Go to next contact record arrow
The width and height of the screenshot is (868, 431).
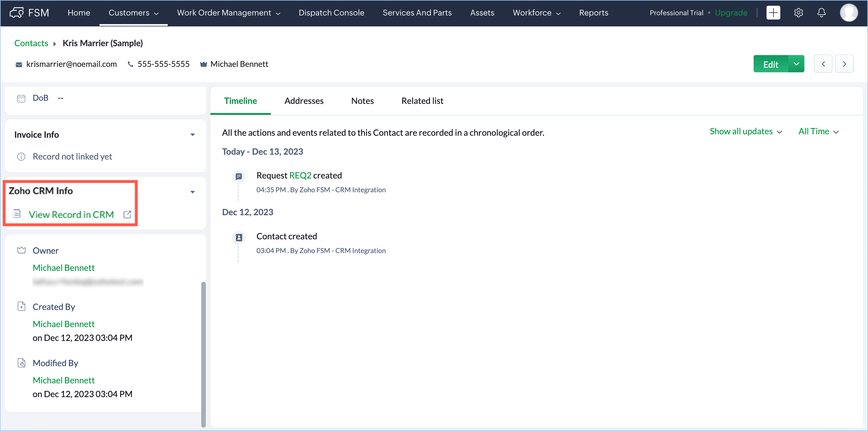pyautogui.click(x=844, y=64)
